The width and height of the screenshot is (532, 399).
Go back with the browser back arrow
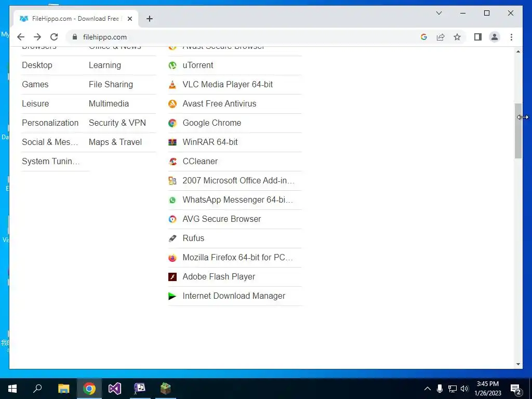(x=21, y=37)
